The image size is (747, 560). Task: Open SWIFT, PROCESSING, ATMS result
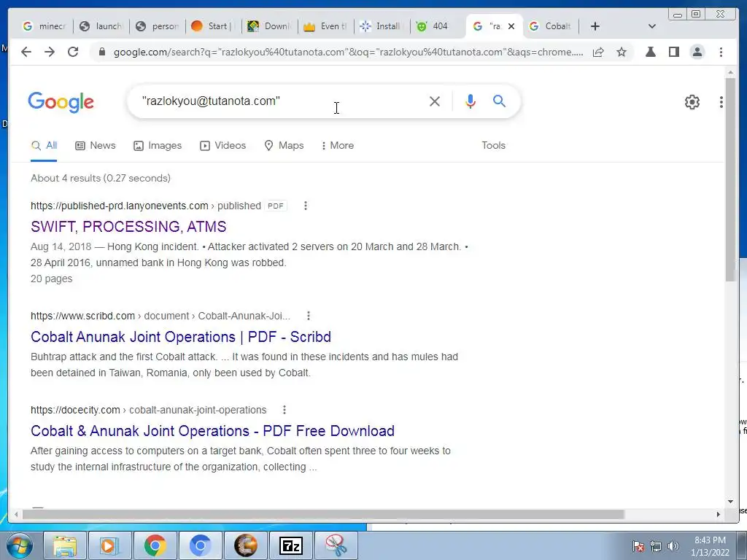tap(128, 227)
